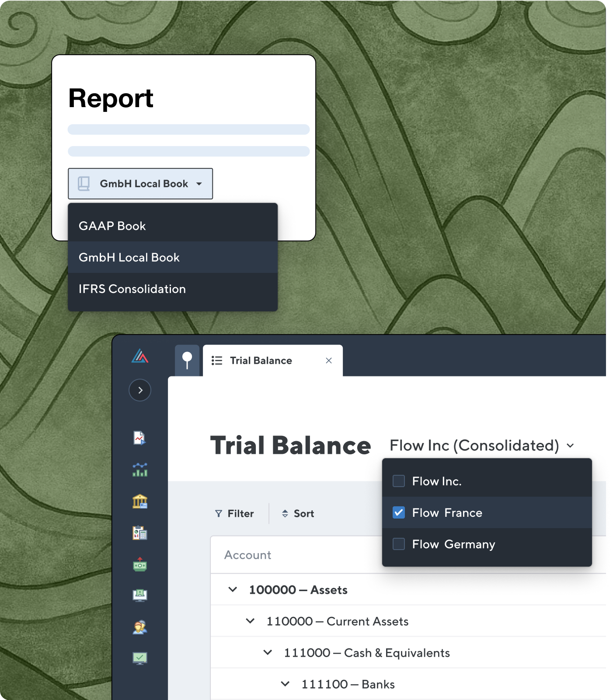Collapse the 111000 — Cash & Equivalents row

[x=268, y=652]
